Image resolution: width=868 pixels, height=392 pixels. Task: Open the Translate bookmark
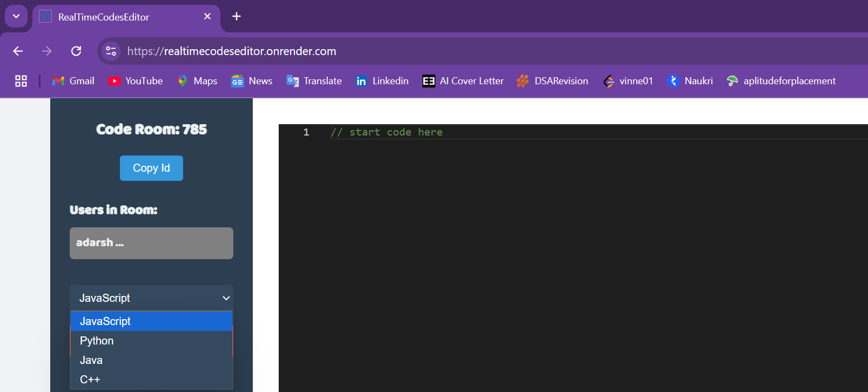[x=314, y=81]
